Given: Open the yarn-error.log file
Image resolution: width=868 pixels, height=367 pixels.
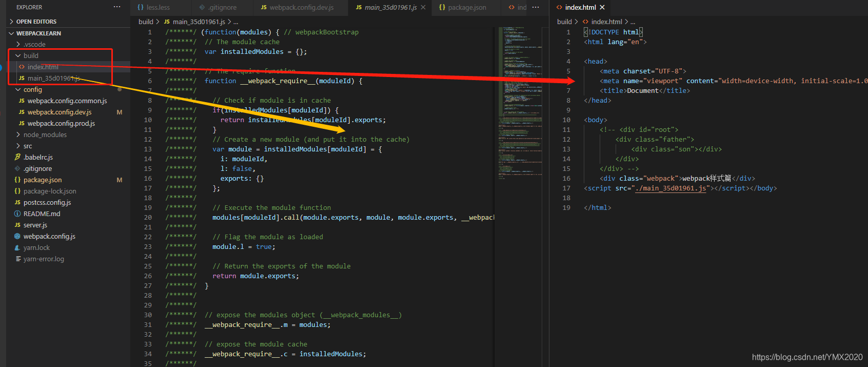Looking at the screenshot, I should 68,259.
